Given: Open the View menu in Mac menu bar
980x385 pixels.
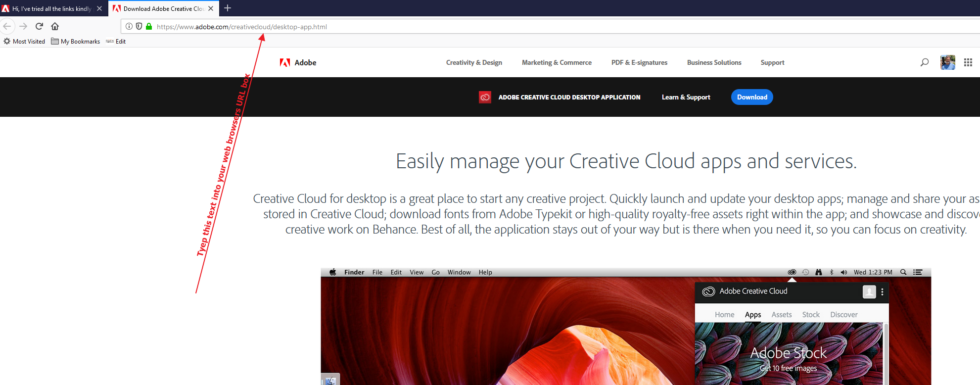Looking at the screenshot, I should (417, 272).
